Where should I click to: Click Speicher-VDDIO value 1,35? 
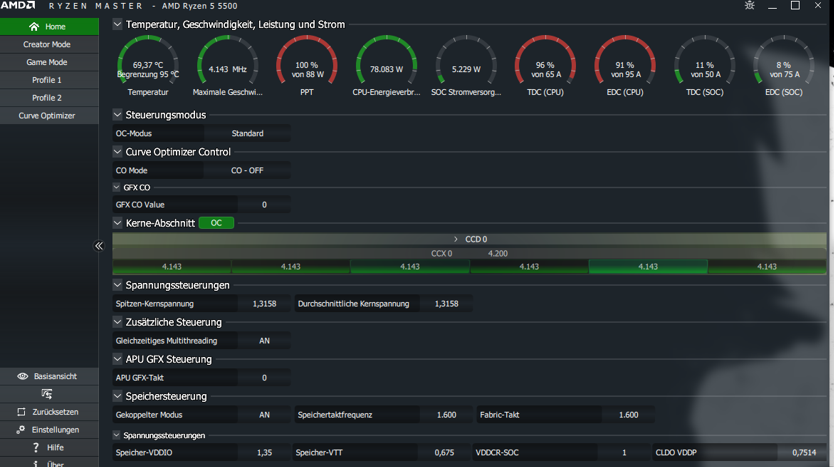click(x=264, y=453)
